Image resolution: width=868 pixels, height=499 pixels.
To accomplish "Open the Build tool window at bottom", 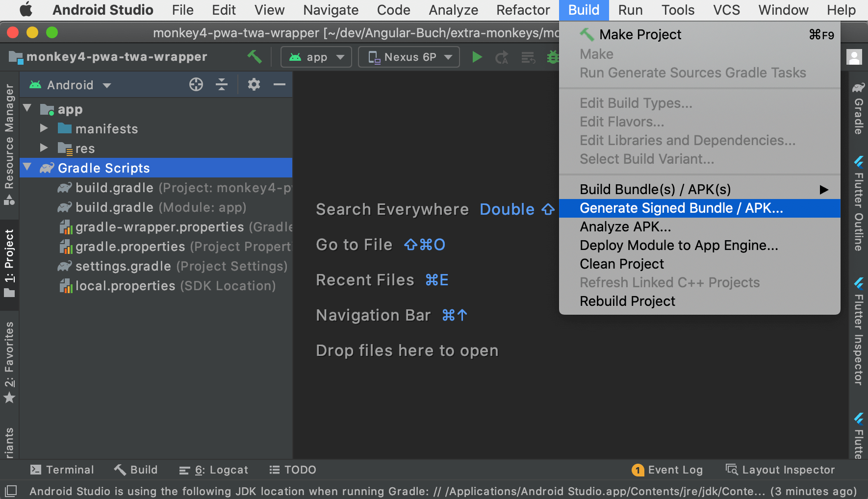I will pos(136,470).
